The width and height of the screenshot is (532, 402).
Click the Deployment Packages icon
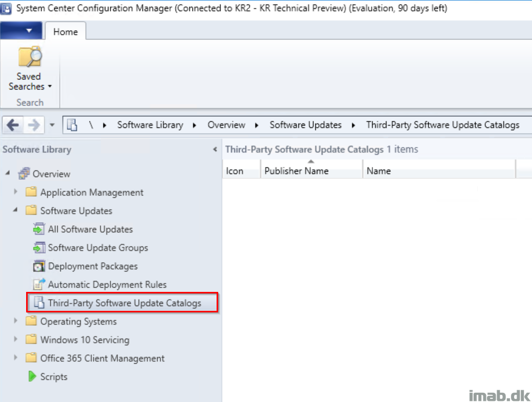coord(39,266)
